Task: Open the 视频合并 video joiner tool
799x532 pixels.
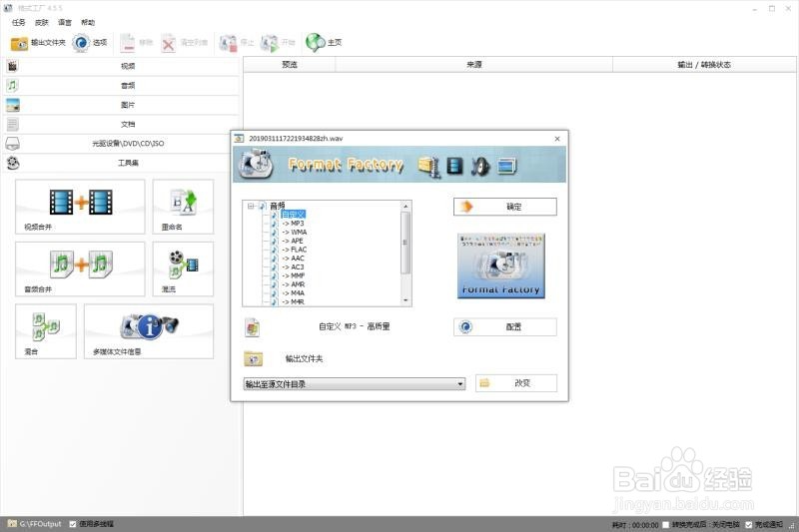Action: coord(80,207)
